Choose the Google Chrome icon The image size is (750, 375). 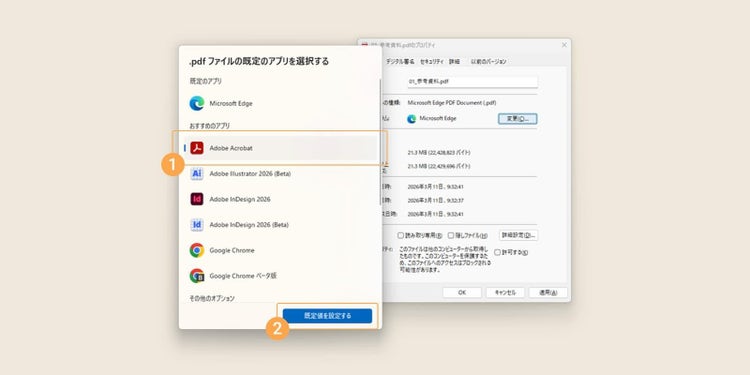[197, 250]
